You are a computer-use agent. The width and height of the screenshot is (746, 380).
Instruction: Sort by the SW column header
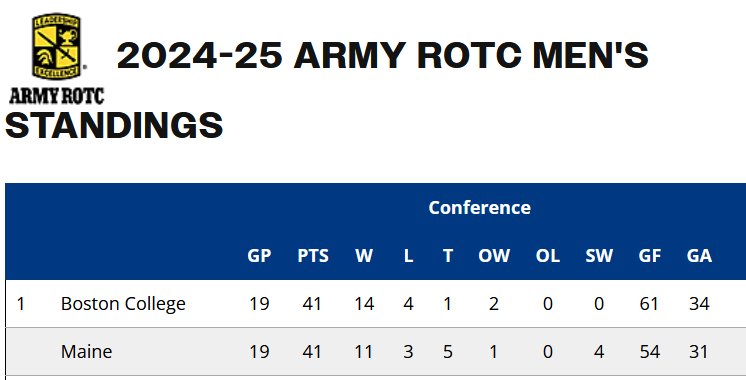tap(599, 255)
